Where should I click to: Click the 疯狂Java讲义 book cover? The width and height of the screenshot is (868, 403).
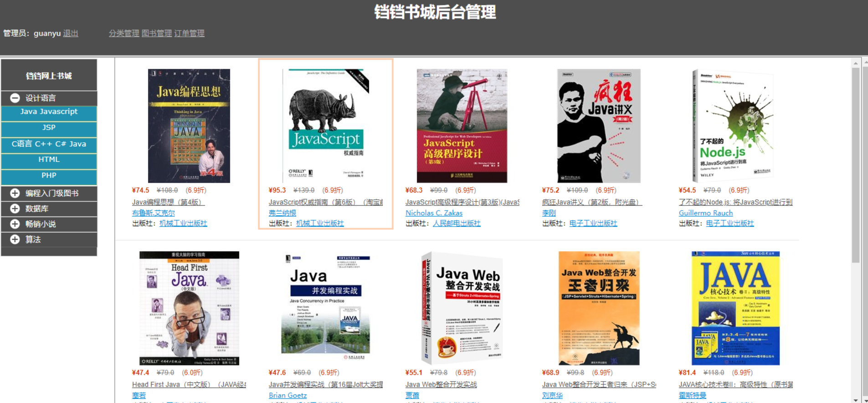[599, 126]
